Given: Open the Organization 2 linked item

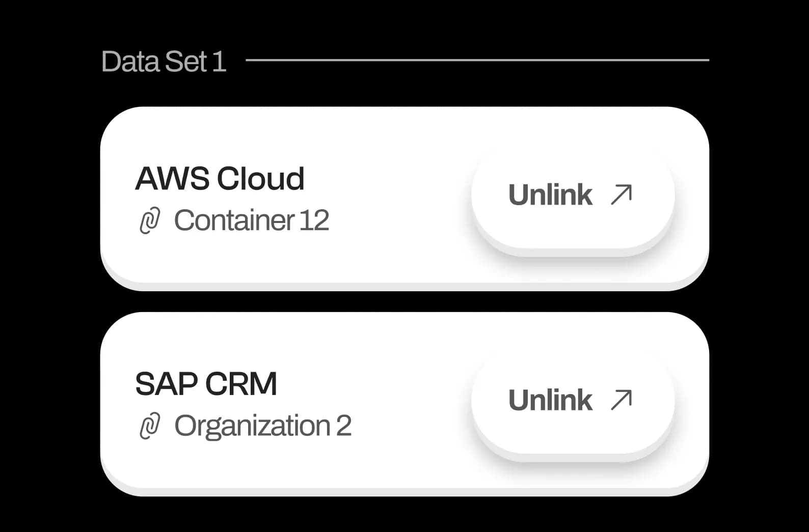Looking at the screenshot, I should [x=263, y=426].
